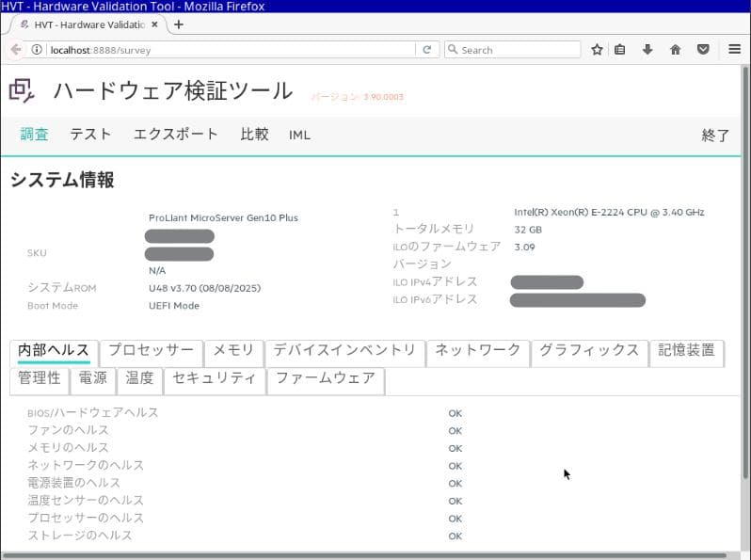Screen dimensions: 751x560
Task: Click the BIOS/ハードウェアヘルス row label
Action: point(93,413)
